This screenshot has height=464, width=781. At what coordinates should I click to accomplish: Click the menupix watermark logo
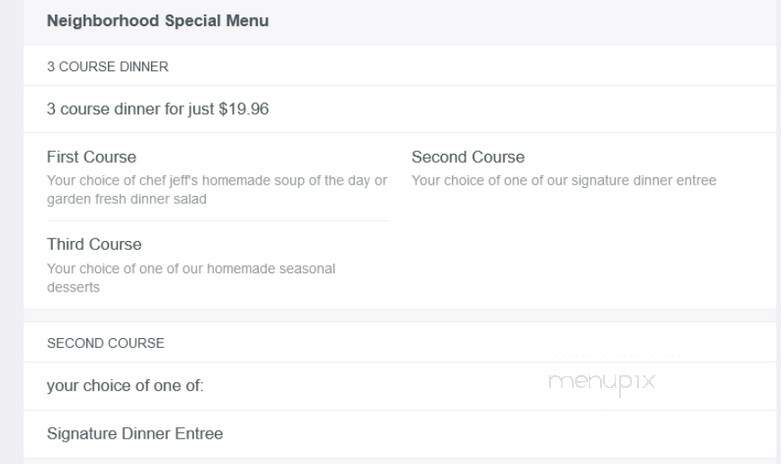pyautogui.click(x=601, y=382)
